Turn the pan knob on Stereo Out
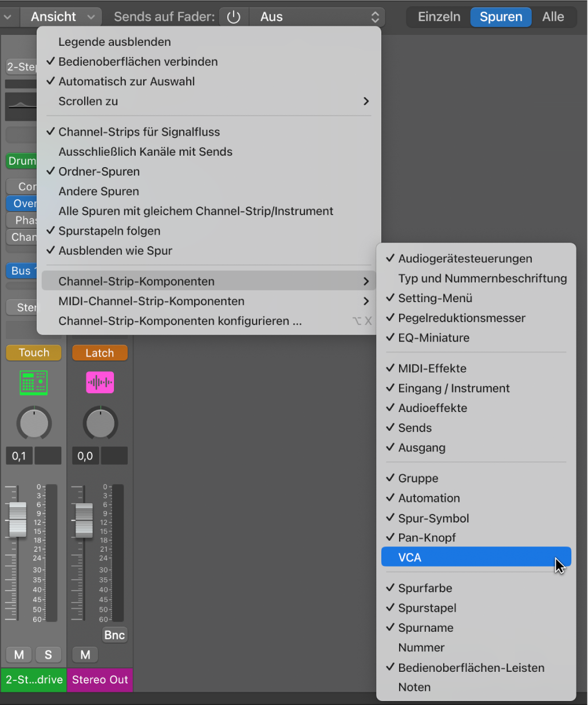This screenshot has width=588, height=705. pos(100,424)
